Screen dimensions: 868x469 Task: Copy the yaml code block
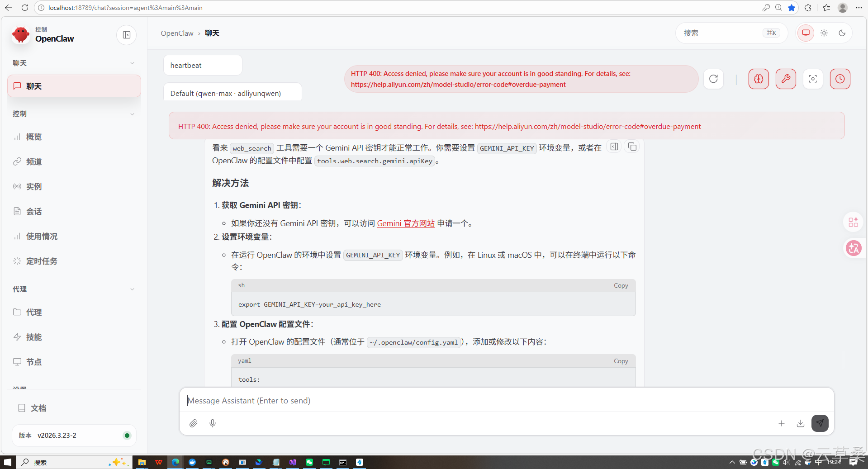(x=621, y=361)
